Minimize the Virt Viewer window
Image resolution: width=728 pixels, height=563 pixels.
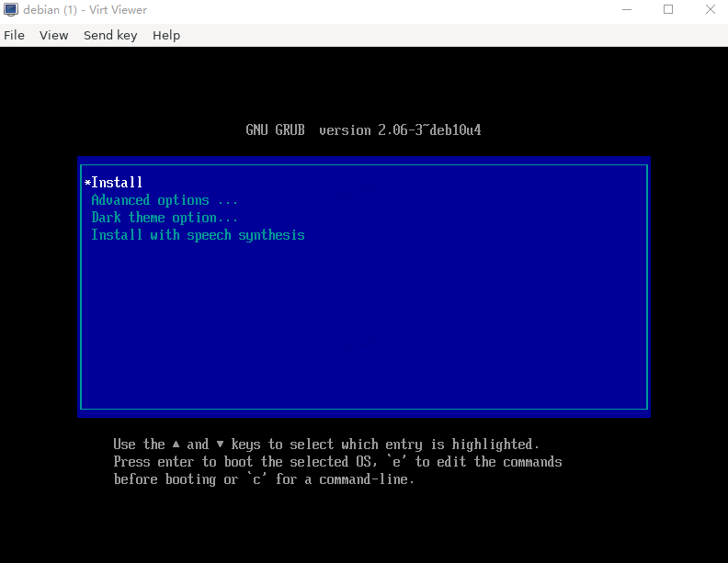click(627, 10)
